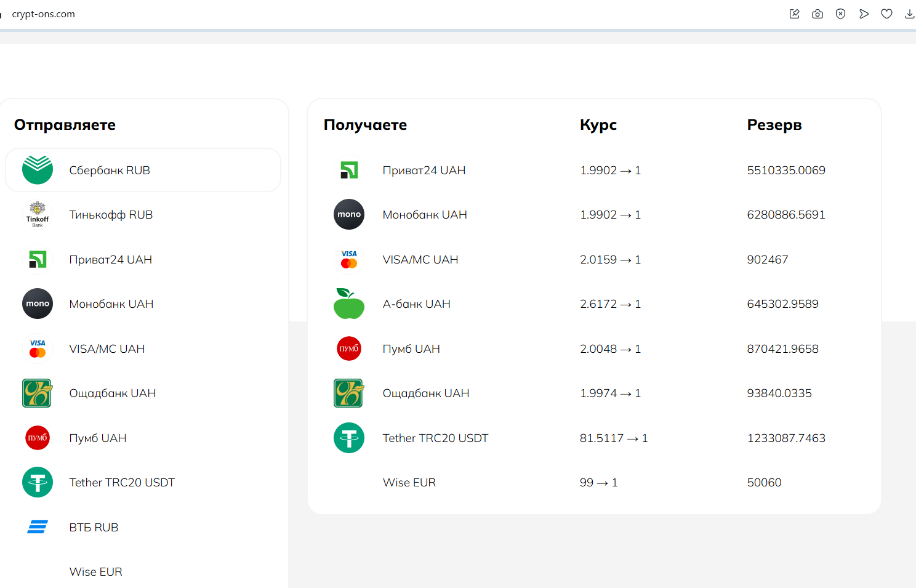
Task: Click the VTB blue stripes logo
Action: [x=38, y=527]
